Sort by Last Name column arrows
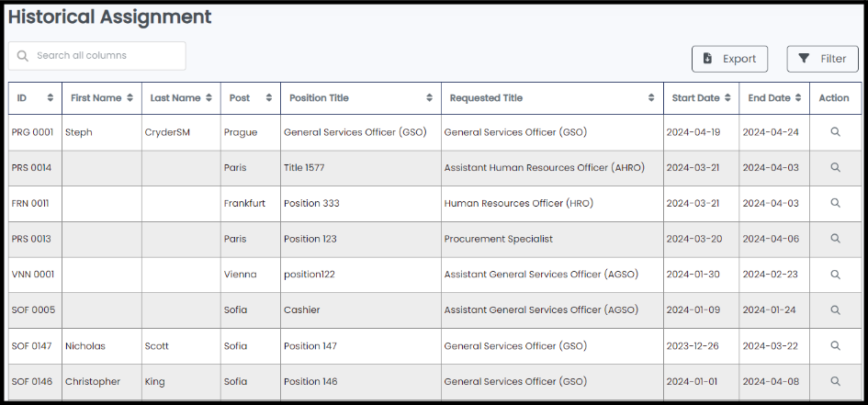This screenshot has height=405, width=868. [x=209, y=98]
